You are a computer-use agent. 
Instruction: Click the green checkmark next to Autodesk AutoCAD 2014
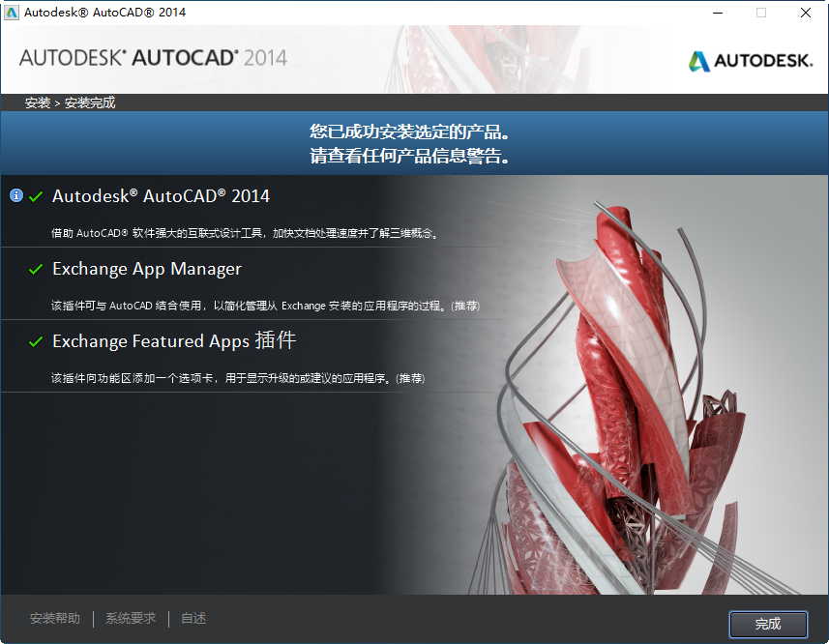tap(36, 197)
